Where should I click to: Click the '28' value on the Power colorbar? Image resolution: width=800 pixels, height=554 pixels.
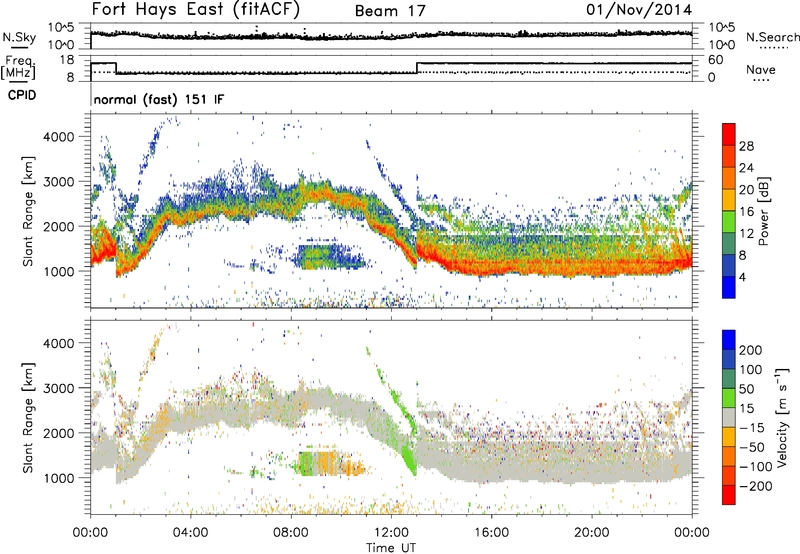click(746, 146)
